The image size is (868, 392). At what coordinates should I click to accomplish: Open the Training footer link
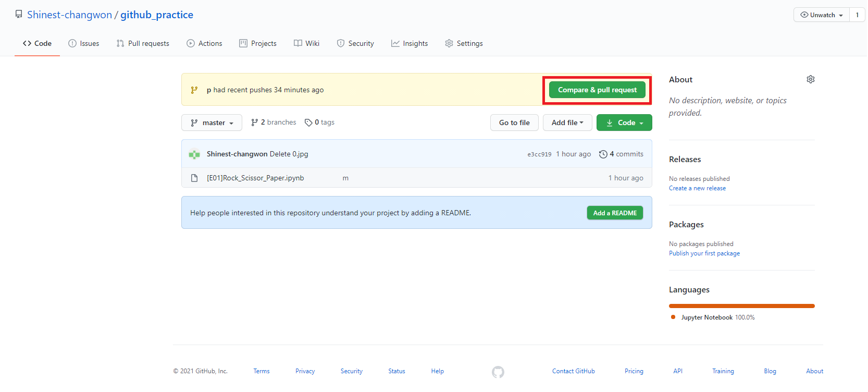723,371
